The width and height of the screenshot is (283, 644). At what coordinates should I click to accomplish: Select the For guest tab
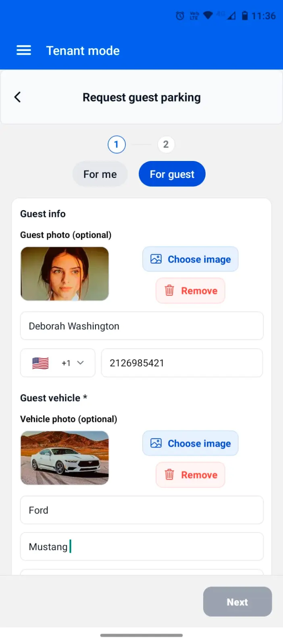click(x=172, y=174)
